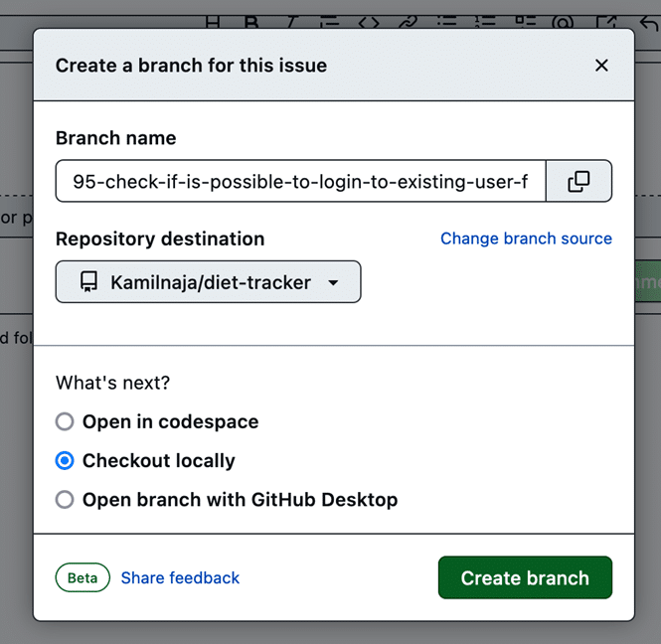The image size is (661, 644).
Task: Click the undo/reply arrow in background toolbar
Action: coord(649,23)
